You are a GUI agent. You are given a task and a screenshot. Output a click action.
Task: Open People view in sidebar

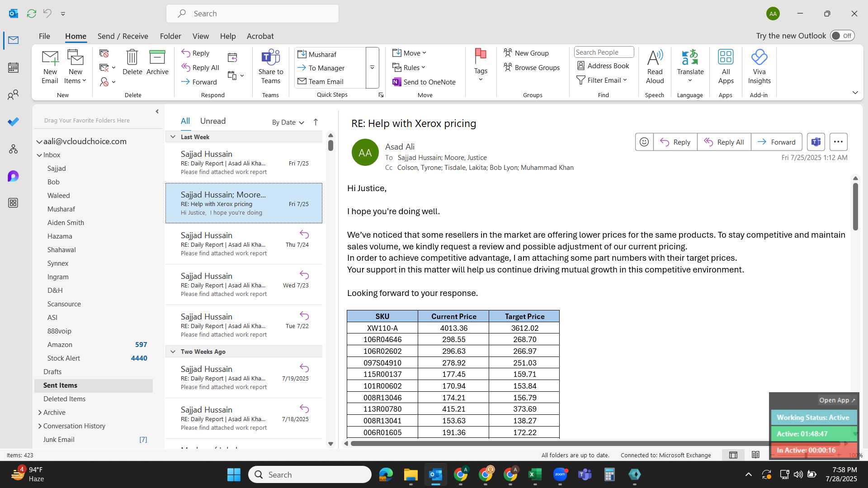pyautogui.click(x=13, y=95)
